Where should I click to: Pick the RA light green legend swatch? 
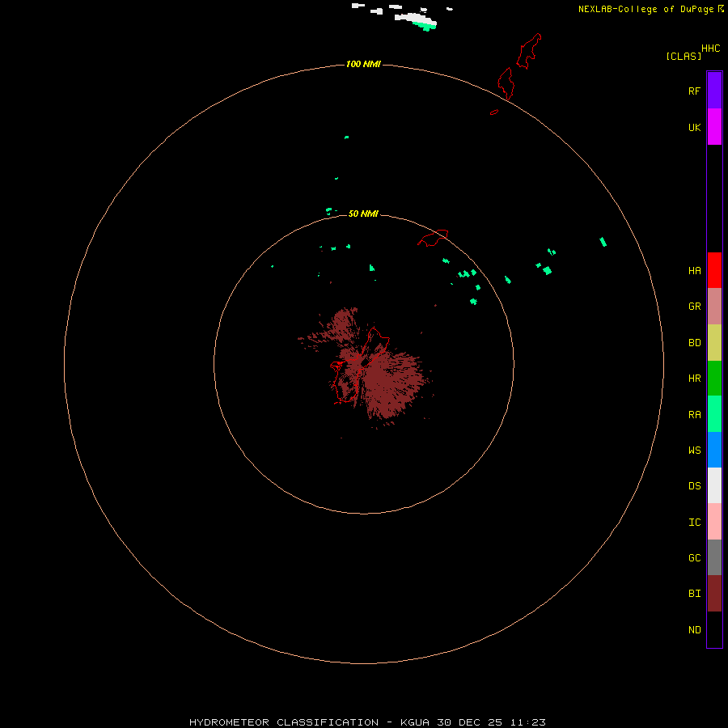[x=714, y=414]
